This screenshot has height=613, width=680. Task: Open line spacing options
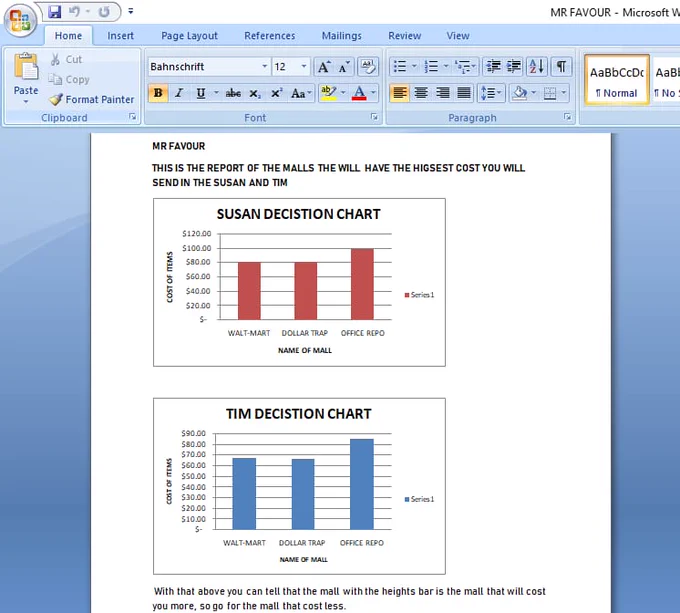click(x=491, y=93)
